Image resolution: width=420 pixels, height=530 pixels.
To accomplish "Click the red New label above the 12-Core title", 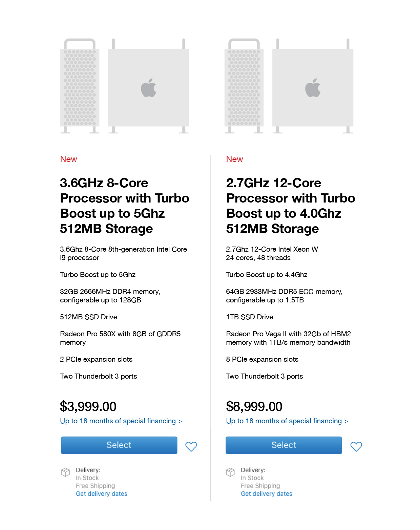I will coord(234,159).
